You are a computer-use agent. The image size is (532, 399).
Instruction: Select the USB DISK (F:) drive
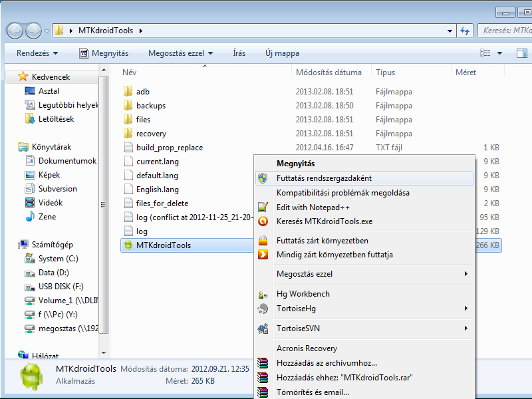point(61,287)
